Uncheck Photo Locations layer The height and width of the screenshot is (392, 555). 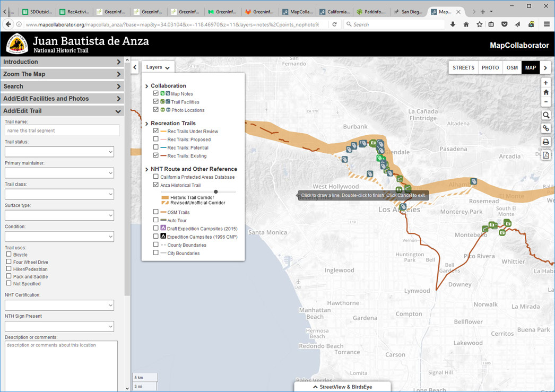pyautogui.click(x=156, y=109)
